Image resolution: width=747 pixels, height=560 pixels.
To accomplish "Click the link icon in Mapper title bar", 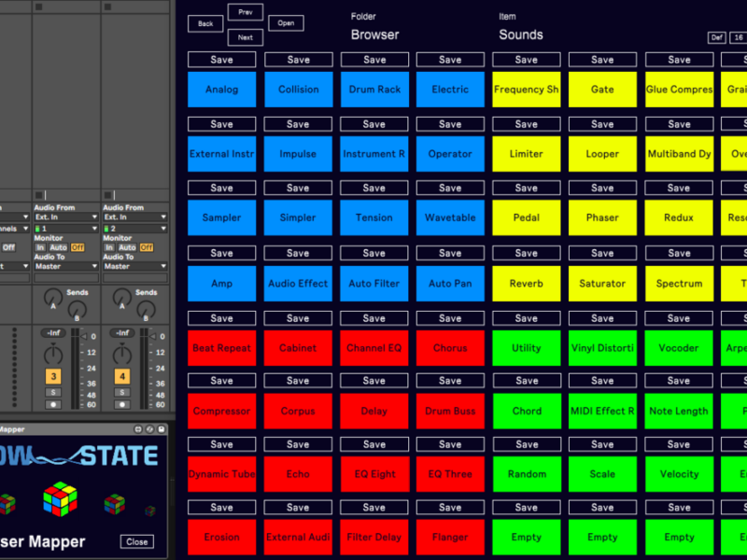I will click(149, 429).
